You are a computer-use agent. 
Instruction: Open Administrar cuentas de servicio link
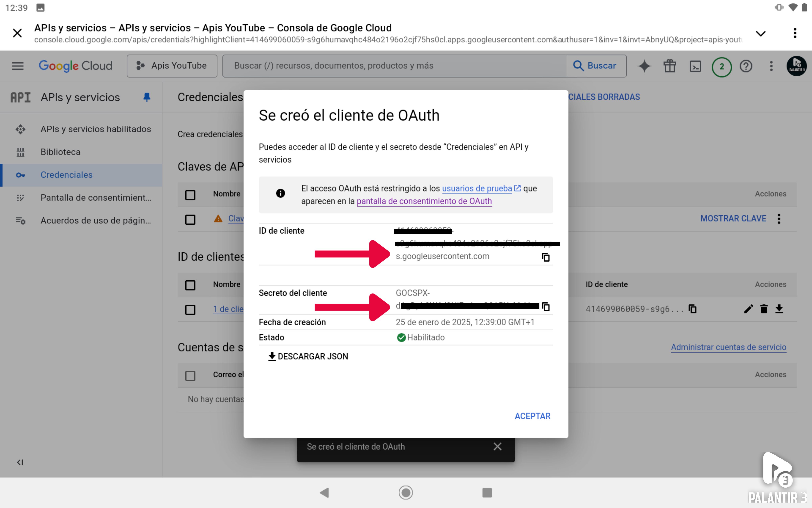729,347
